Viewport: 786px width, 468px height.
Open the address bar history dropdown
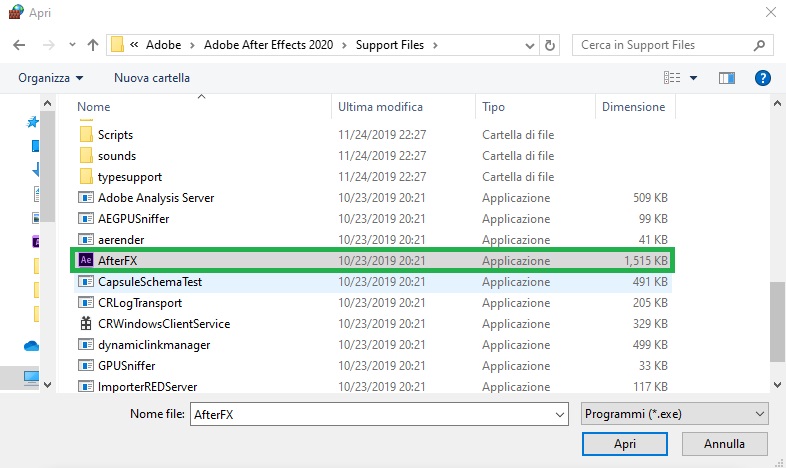pos(529,46)
